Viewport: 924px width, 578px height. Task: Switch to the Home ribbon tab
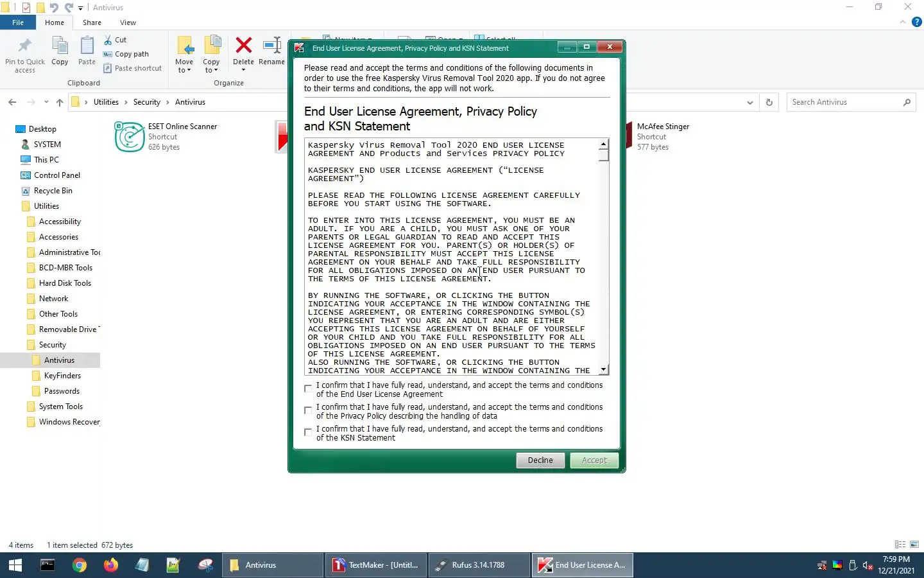pos(55,22)
